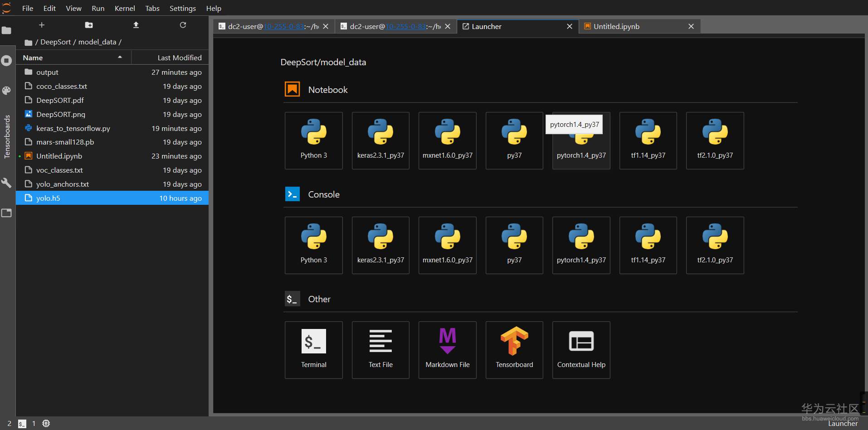868x430 pixels.
Task: Open the Open Tabs sidebar panel
Action: pos(6,213)
